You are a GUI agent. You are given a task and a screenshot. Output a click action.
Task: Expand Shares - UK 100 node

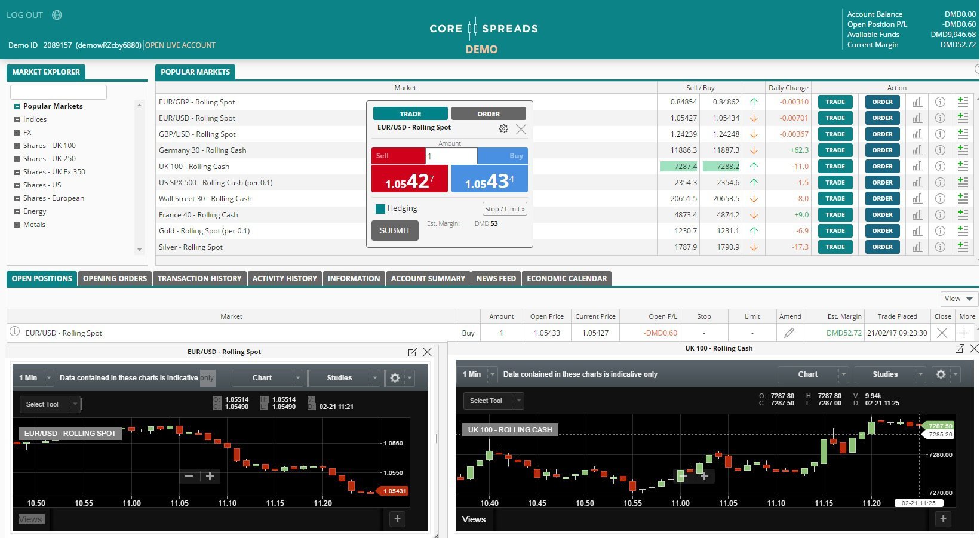[17, 146]
